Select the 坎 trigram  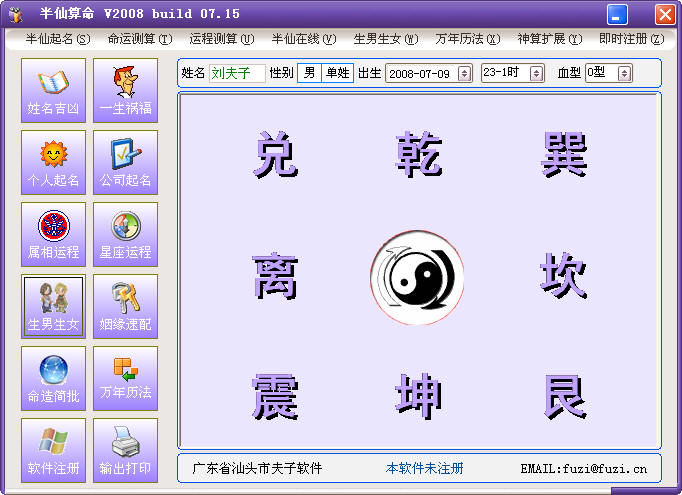click(x=564, y=276)
